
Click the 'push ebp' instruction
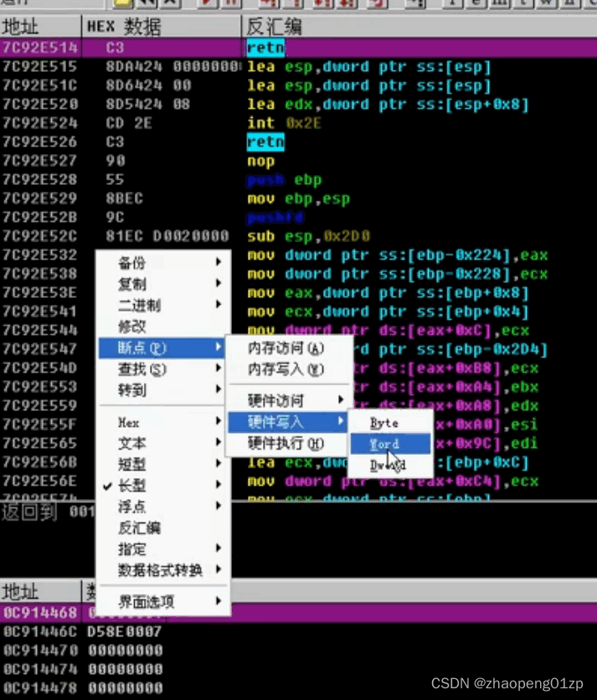pos(284,180)
